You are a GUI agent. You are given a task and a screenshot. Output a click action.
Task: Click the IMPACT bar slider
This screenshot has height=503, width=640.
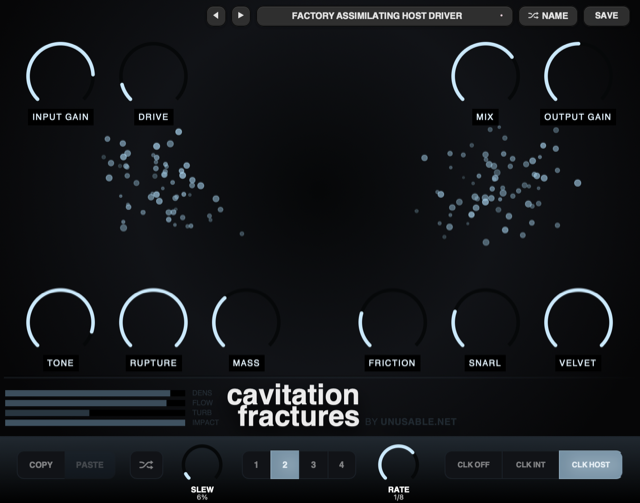click(95, 423)
